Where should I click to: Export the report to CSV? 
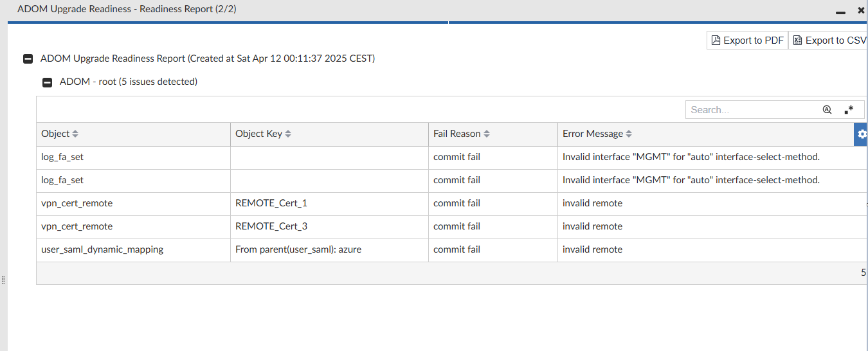[829, 40]
